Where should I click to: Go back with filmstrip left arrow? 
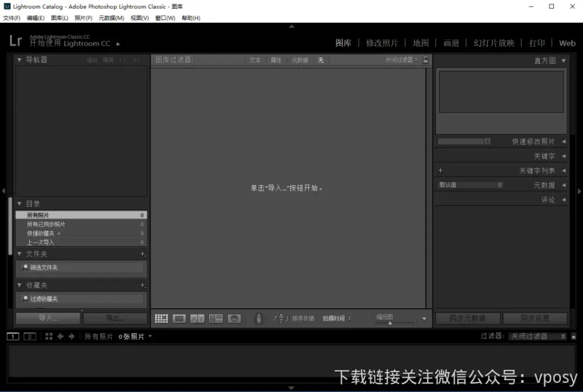60,336
